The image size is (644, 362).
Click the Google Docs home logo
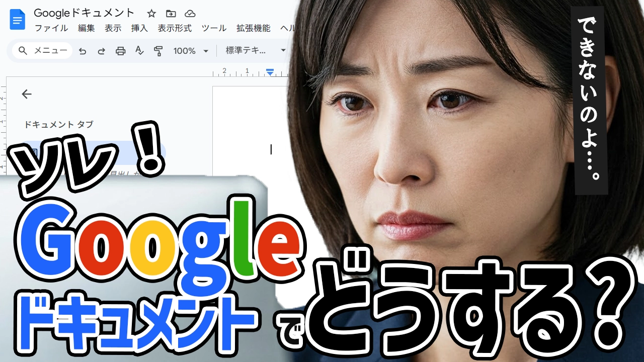pyautogui.click(x=18, y=20)
